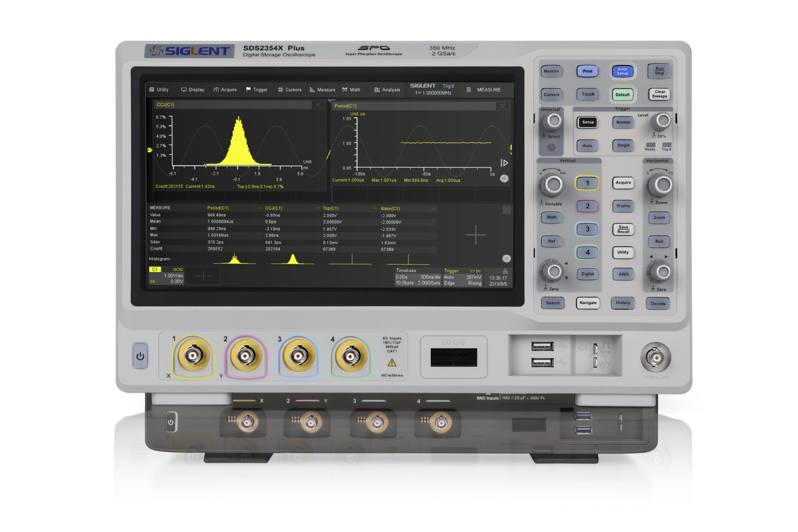Viewport: 798px width, 532px height.
Task: Open the Timebase descriptor box
Action: click(x=418, y=277)
